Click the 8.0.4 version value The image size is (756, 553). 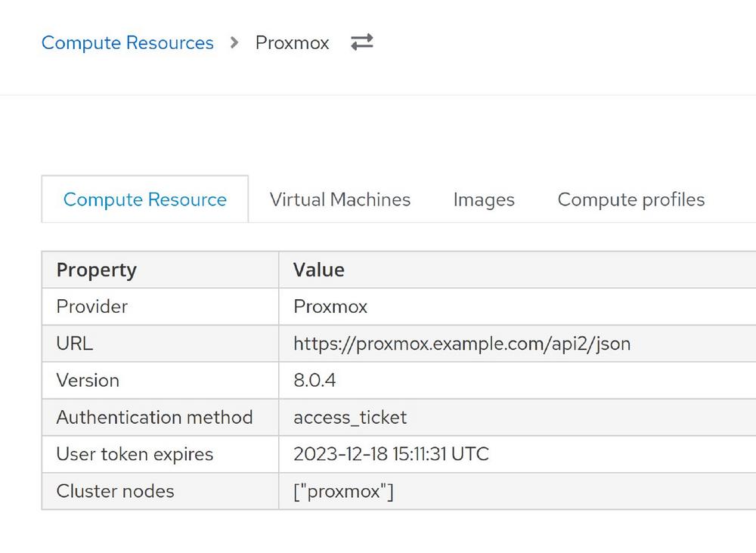coord(314,381)
